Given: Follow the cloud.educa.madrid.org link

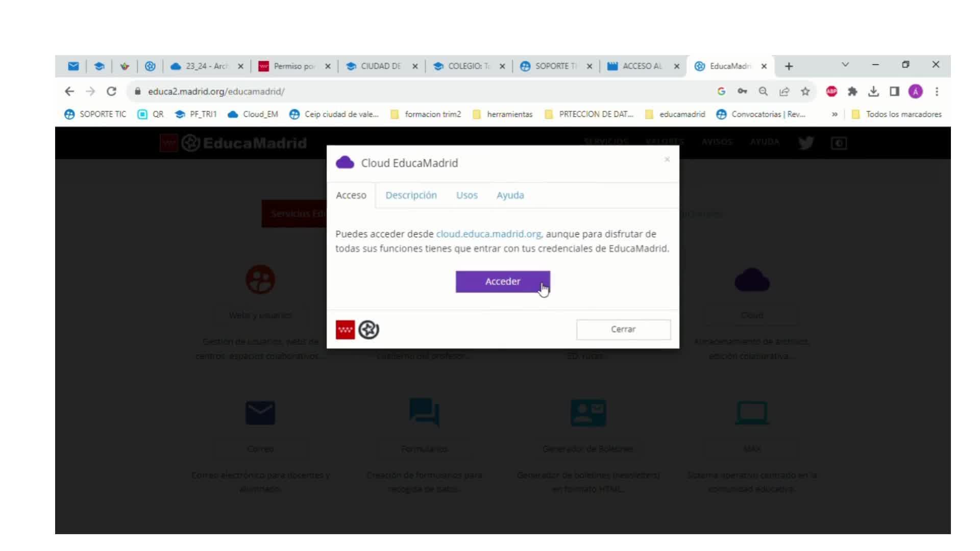Looking at the screenshot, I should [x=488, y=234].
